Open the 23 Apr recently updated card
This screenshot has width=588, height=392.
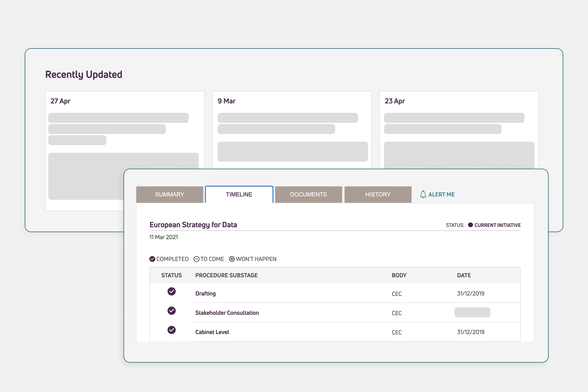coord(459,129)
